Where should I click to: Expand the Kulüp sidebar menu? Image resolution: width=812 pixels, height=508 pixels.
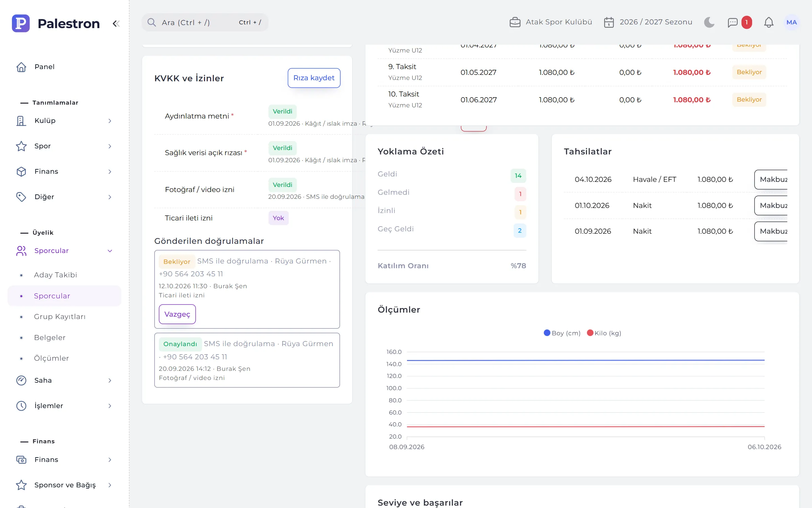click(64, 121)
